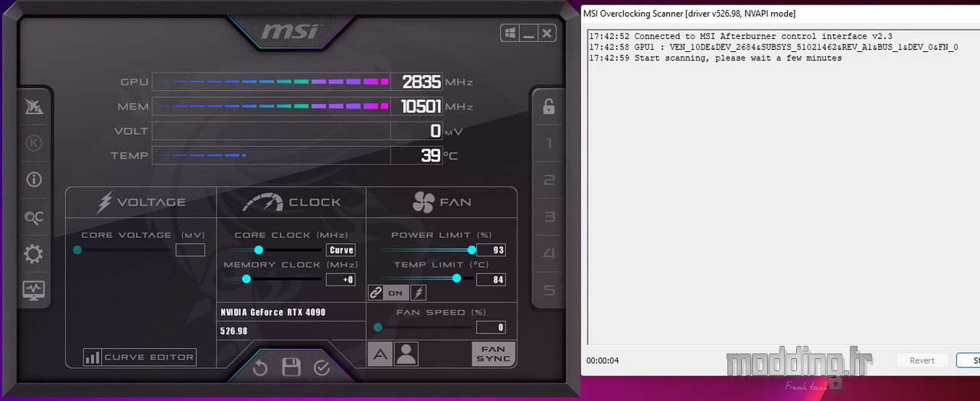Open settings gear icon in left sidebar
This screenshot has width=980, height=401.
point(34,254)
